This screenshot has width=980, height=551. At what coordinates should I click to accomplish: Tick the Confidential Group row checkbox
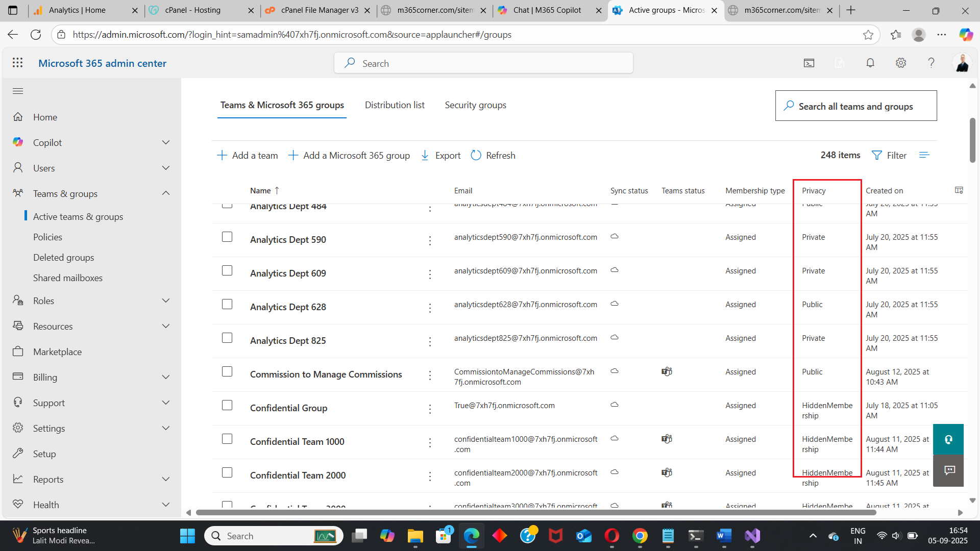pos(227,406)
